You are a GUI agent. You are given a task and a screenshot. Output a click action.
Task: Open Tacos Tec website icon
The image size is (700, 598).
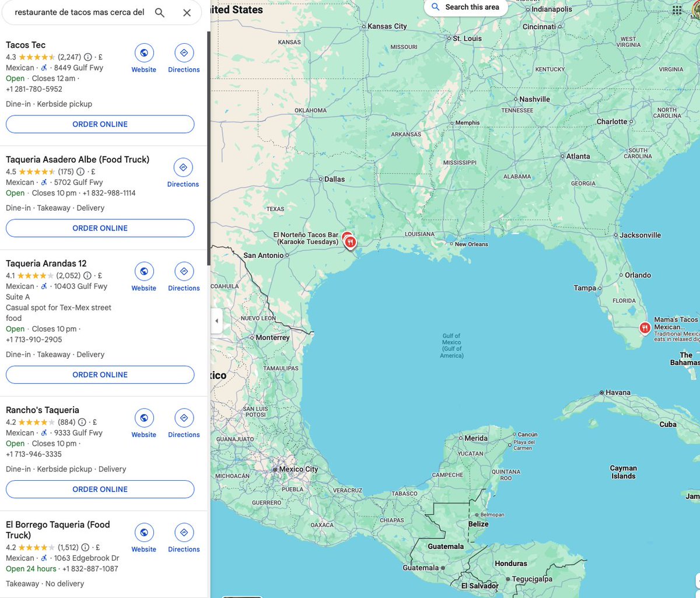143,53
